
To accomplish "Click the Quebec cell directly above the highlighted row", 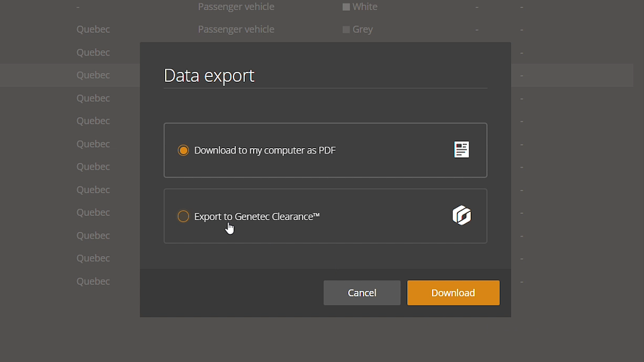I will pos(93,52).
